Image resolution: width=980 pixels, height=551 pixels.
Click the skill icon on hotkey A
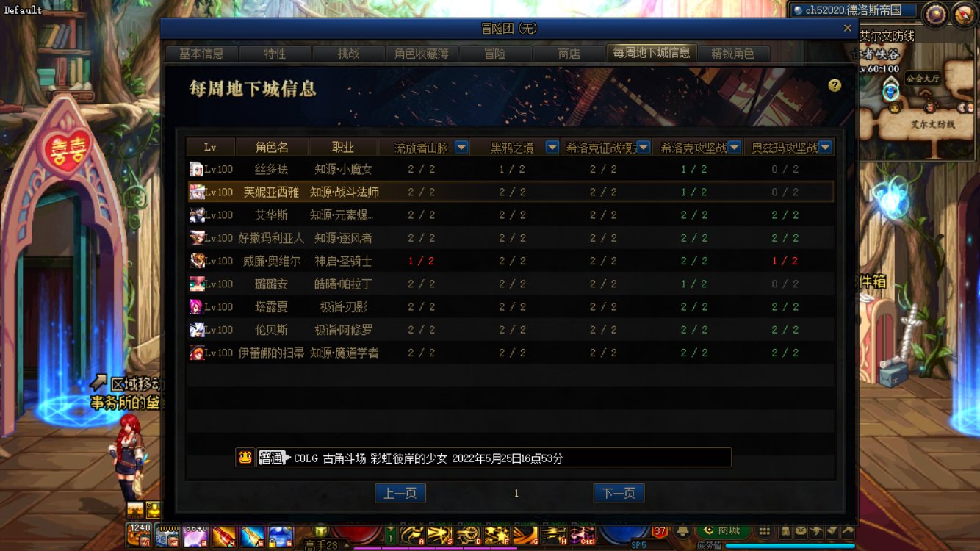pos(412,536)
